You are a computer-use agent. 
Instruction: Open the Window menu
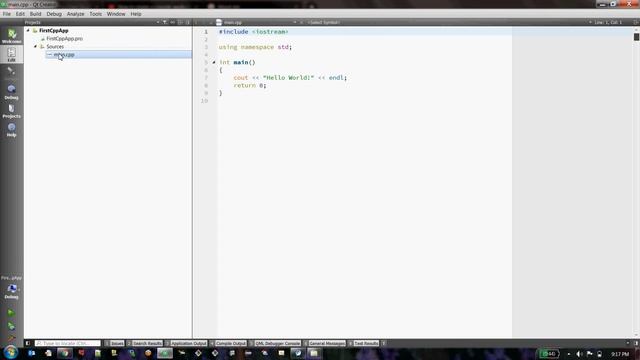[x=116, y=14]
